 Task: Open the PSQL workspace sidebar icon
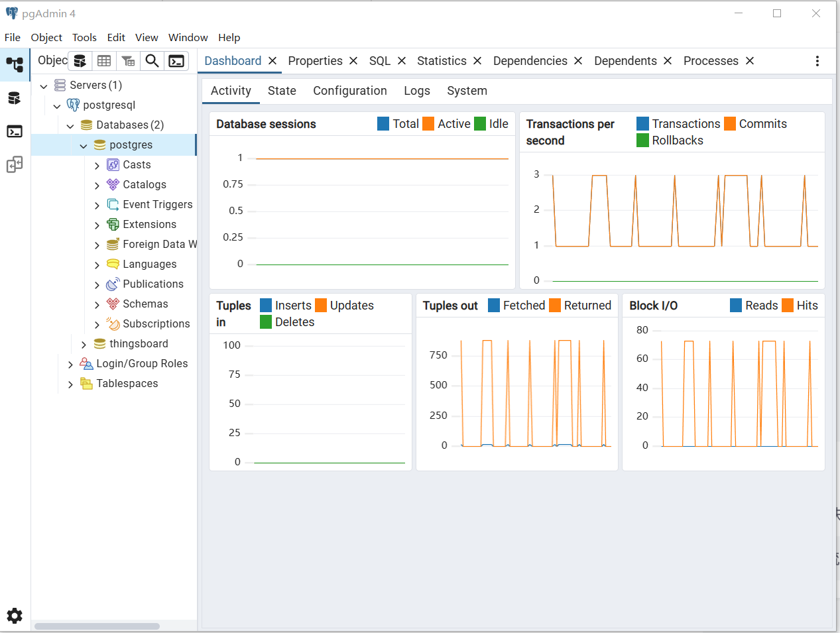[15, 131]
